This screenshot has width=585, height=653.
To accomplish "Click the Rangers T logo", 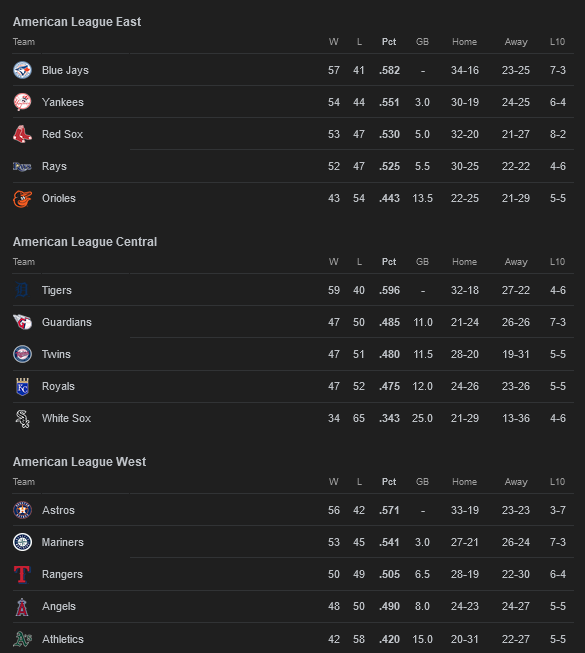I will point(22,574).
